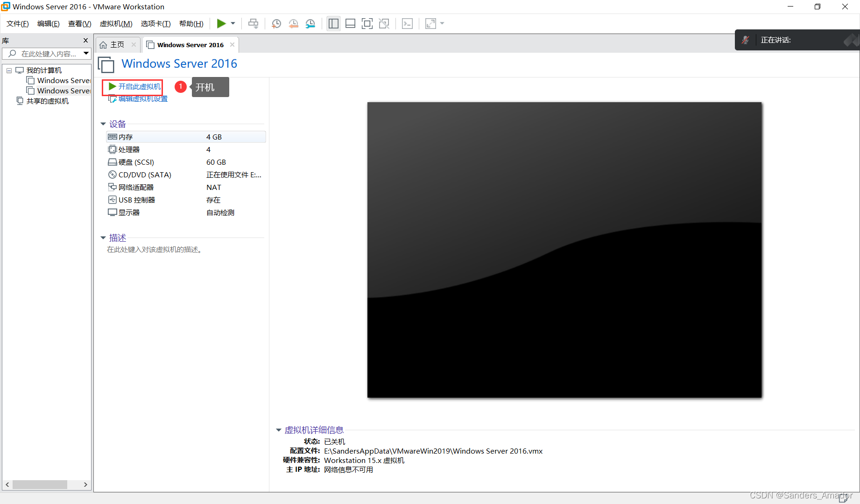Select the USB 控制器 device row
The width and height of the screenshot is (860, 504).
pos(186,200)
